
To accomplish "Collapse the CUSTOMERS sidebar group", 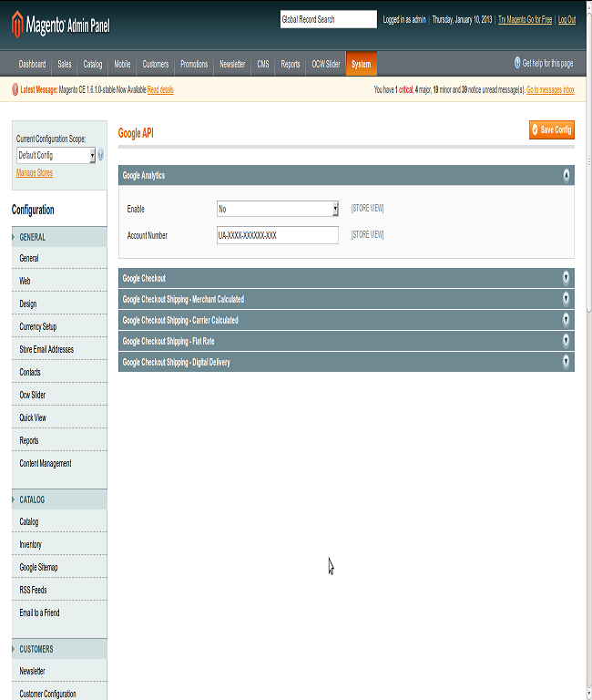I will point(59,649).
